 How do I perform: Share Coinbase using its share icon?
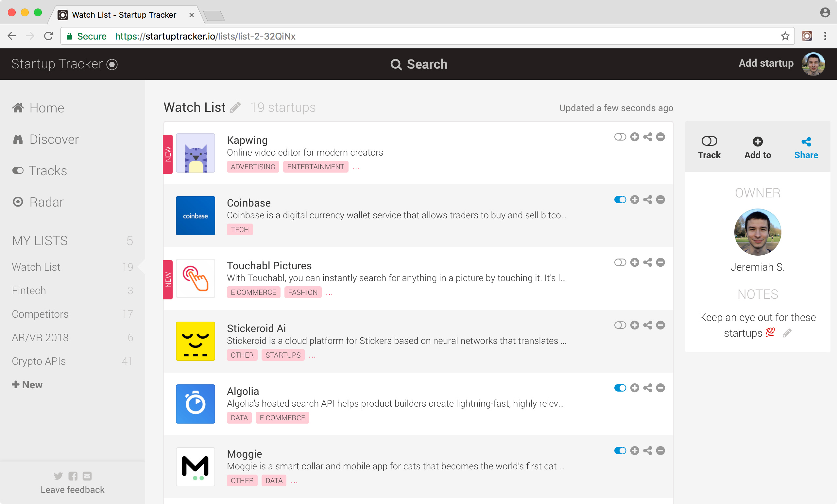pyautogui.click(x=647, y=200)
